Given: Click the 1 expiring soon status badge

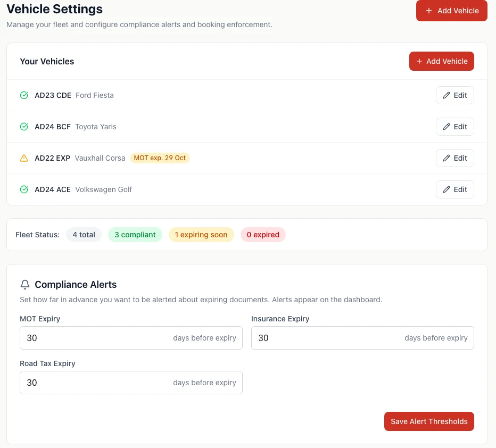Looking at the screenshot, I should [x=201, y=235].
